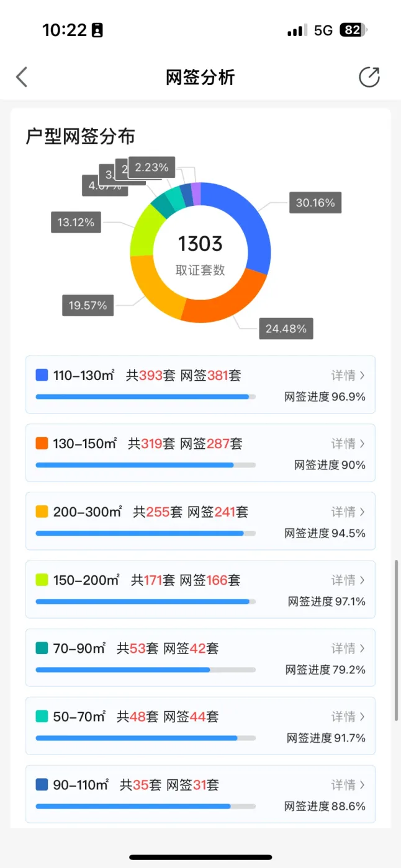Click the 30.16% donut chart label

pyautogui.click(x=315, y=203)
